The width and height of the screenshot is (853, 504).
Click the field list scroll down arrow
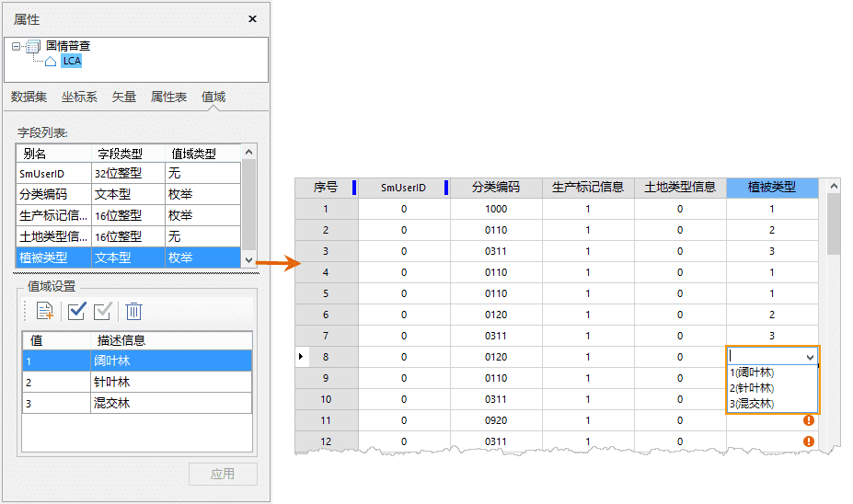[x=248, y=260]
